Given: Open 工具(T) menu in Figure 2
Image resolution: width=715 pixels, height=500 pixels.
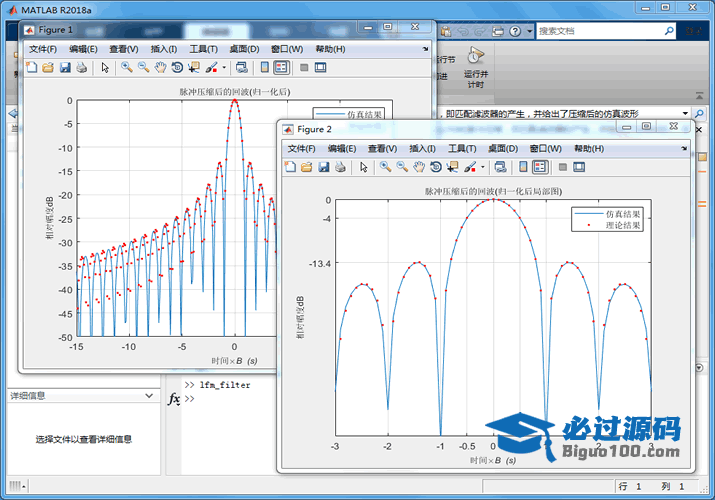Looking at the screenshot, I should click(462, 149).
